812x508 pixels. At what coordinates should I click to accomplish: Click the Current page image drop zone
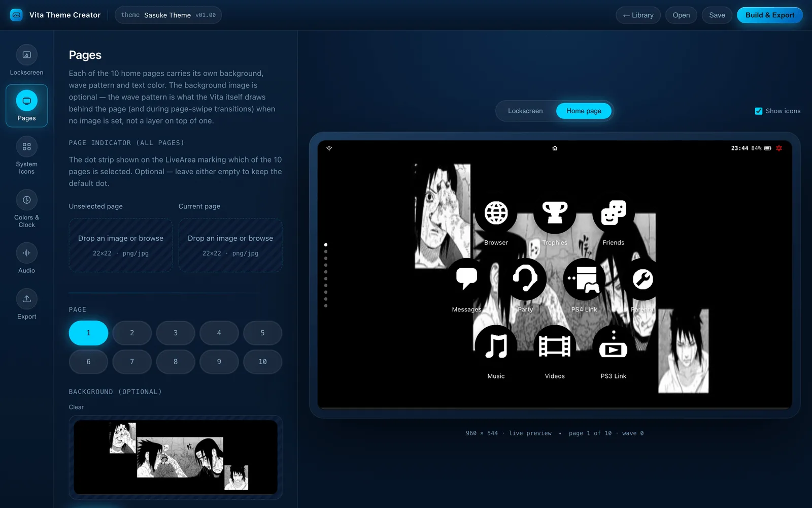tap(230, 245)
